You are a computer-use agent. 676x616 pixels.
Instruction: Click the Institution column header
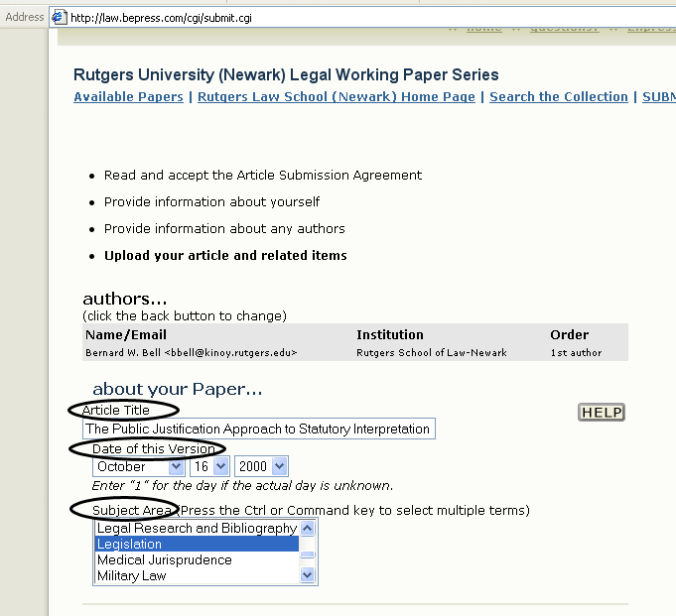pos(390,334)
